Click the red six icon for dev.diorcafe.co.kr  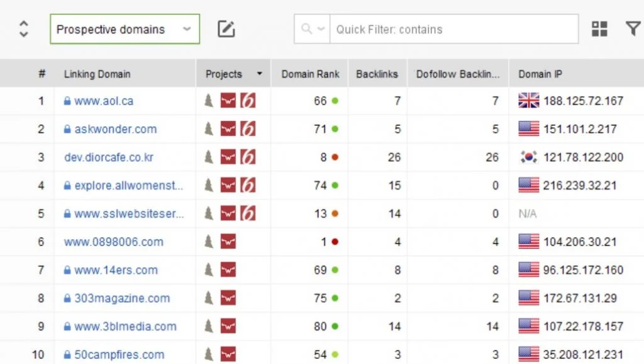(248, 157)
